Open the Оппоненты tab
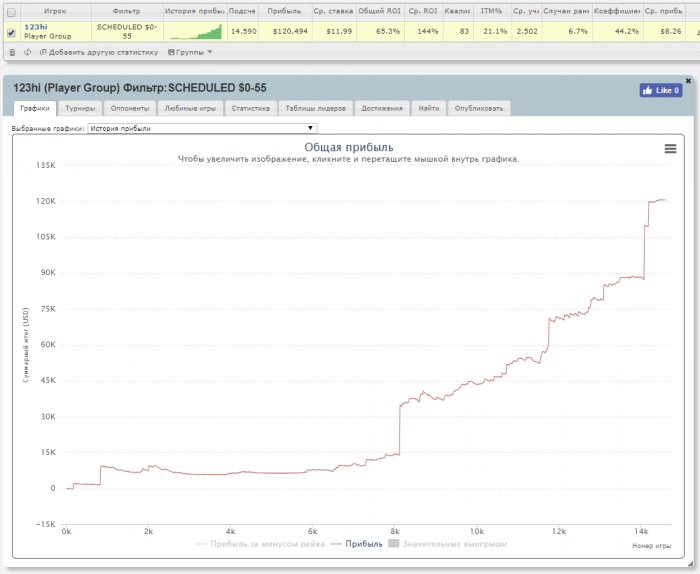Viewport: 700px width, 574px height. tap(130, 108)
